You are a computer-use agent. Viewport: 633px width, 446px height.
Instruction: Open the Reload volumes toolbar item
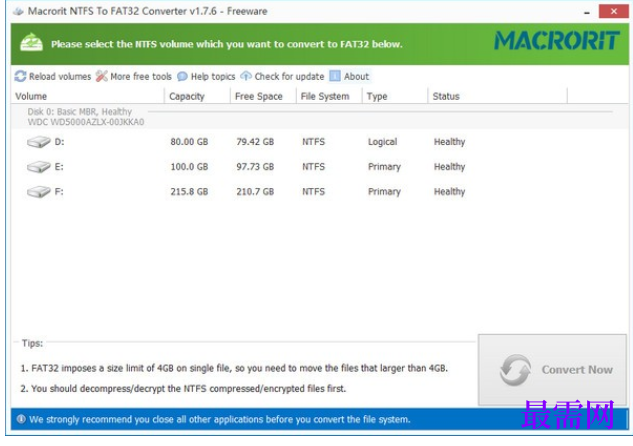(x=53, y=76)
